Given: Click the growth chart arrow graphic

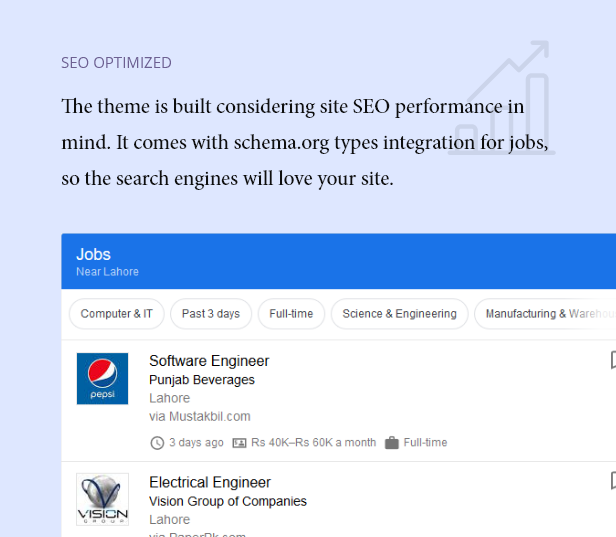Looking at the screenshot, I should click(502, 97).
